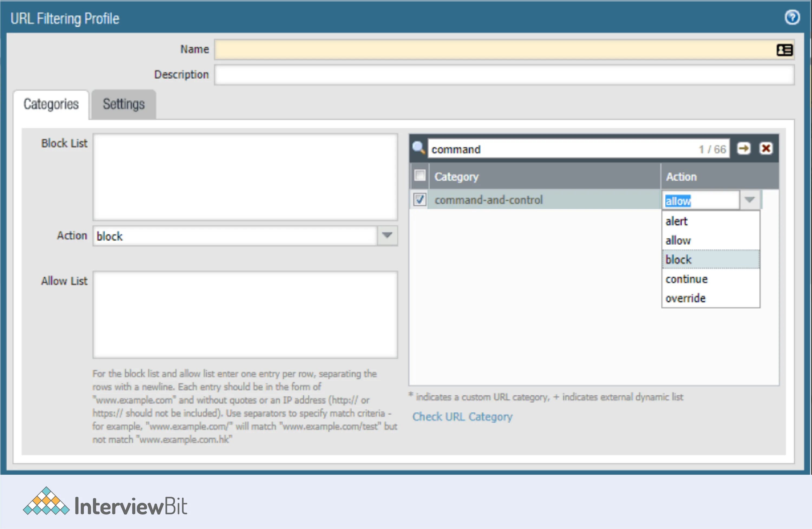812x529 pixels.
Task: Clear the category search with red X
Action: pos(766,148)
